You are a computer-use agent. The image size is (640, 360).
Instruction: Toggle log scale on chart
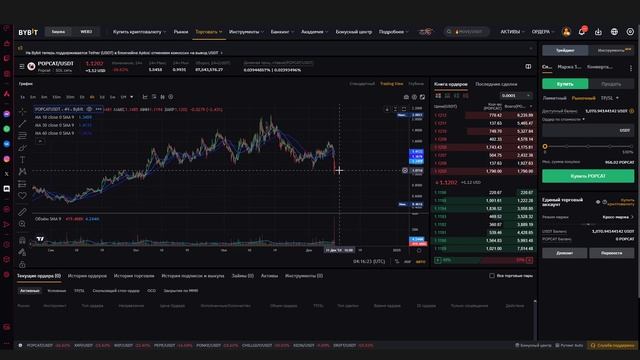[407, 262]
